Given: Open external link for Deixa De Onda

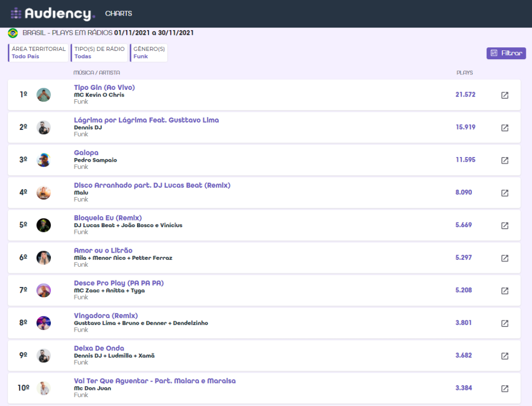Looking at the screenshot, I should point(504,356).
